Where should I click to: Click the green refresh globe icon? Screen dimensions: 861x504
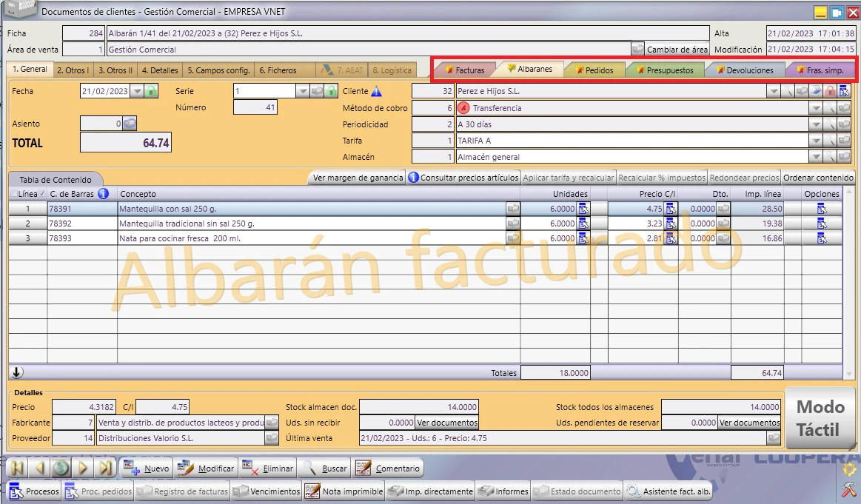61,468
